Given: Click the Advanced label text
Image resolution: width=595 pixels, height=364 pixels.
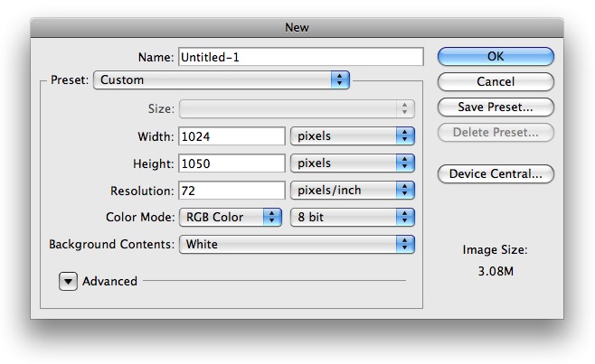Looking at the screenshot, I should click(109, 281).
